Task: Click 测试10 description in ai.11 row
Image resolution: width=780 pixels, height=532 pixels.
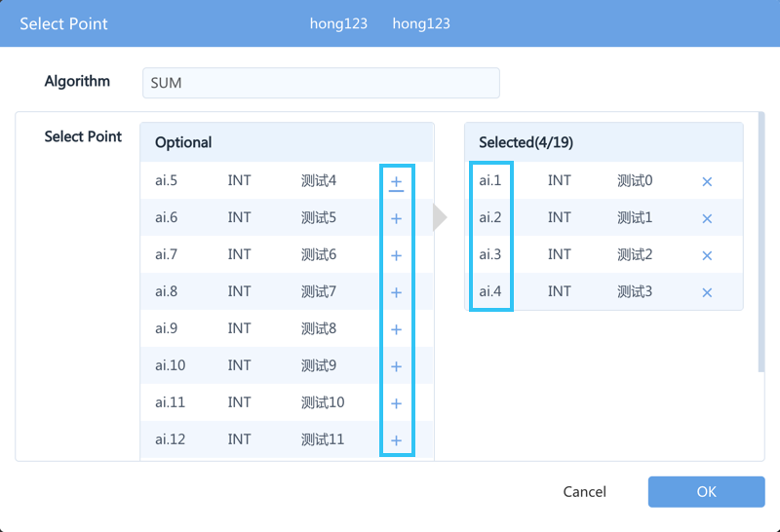Action: pos(323,401)
